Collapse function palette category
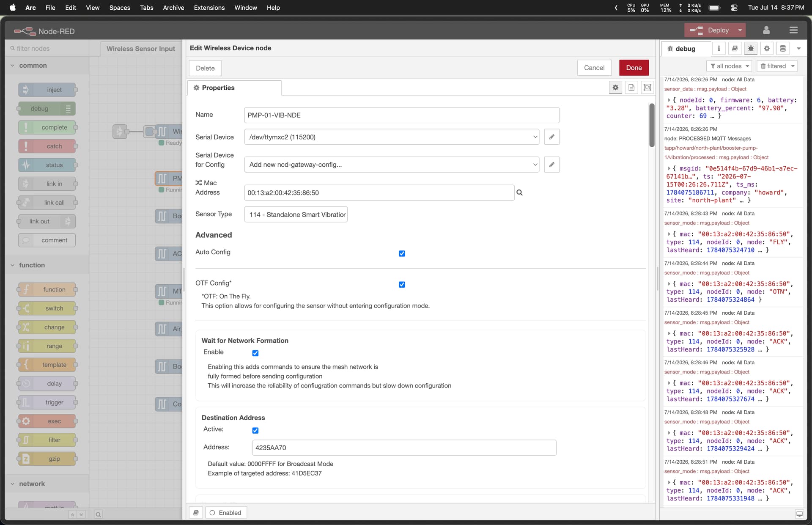 pos(47,265)
